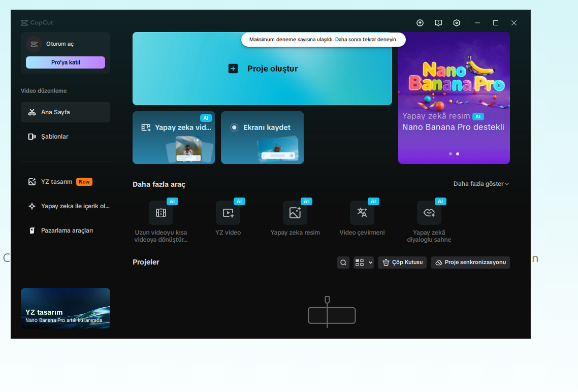578x392 pixels.
Task: Open the grid view layout dropdown
Action: (364, 263)
